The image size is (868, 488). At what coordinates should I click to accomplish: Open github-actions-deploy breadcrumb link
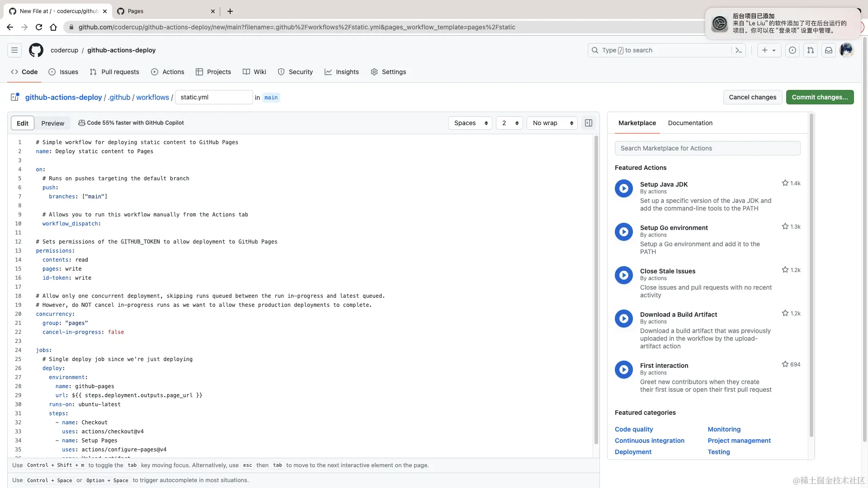coord(63,97)
